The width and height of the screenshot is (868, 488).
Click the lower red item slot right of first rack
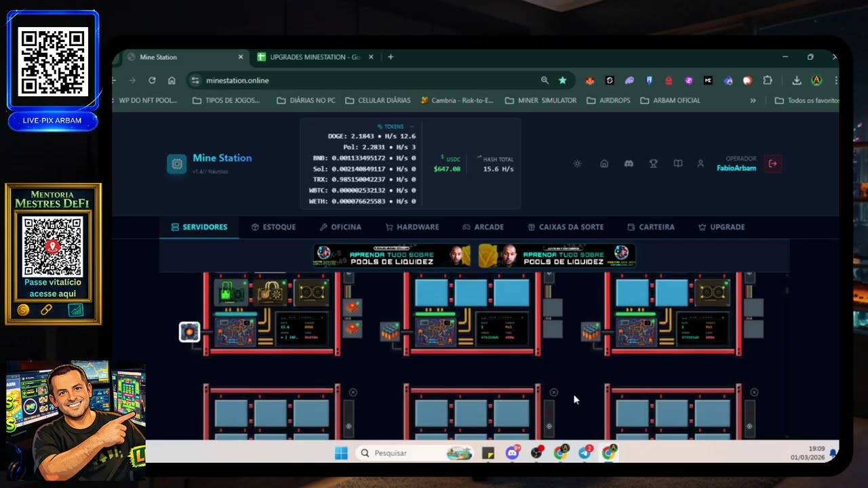pos(352,329)
